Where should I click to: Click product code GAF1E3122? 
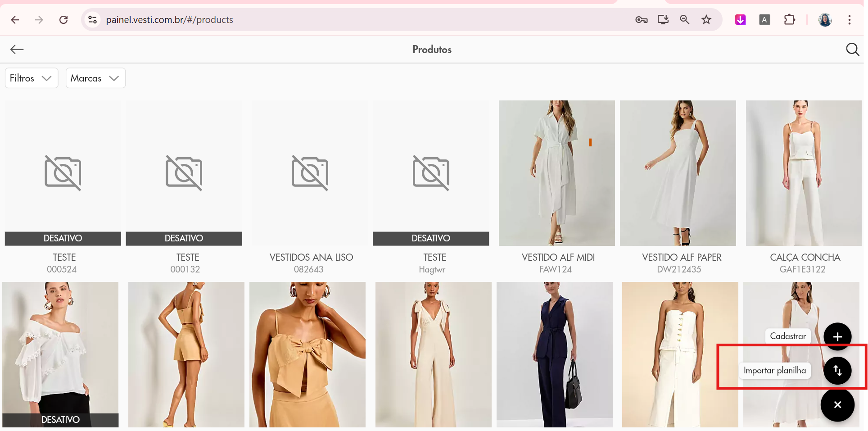pos(803,269)
